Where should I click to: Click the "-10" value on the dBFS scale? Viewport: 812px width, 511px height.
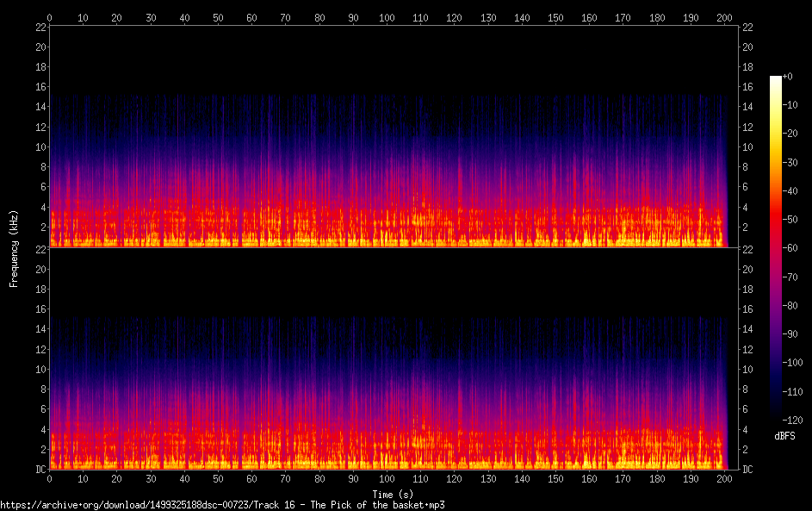[x=790, y=104]
